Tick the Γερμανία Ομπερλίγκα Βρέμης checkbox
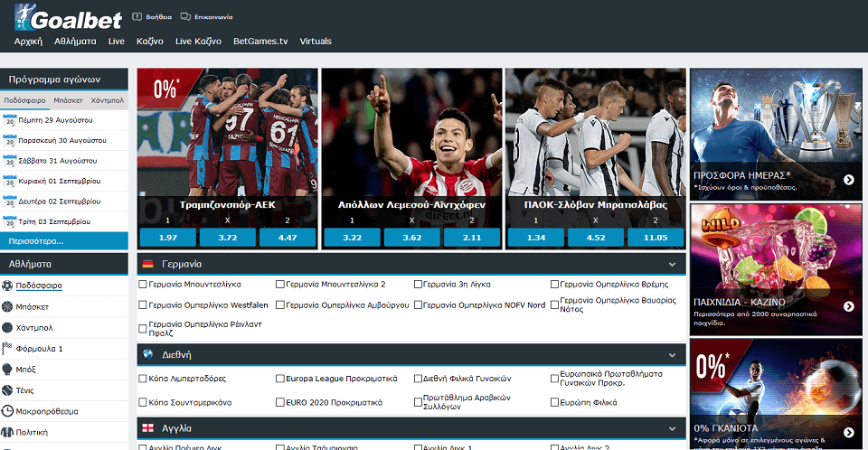The height and width of the screenshot is (450, 868). [x=554, y=285]
